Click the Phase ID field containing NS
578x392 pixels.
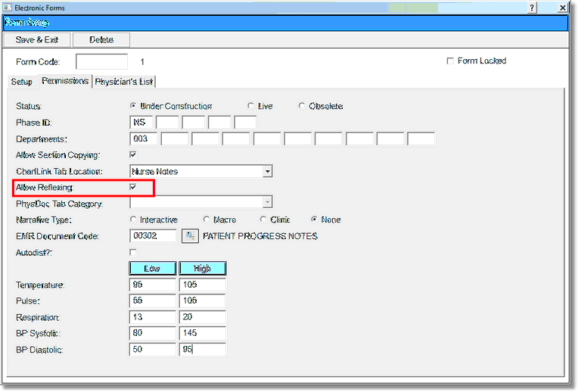click(x=141, y=123)
